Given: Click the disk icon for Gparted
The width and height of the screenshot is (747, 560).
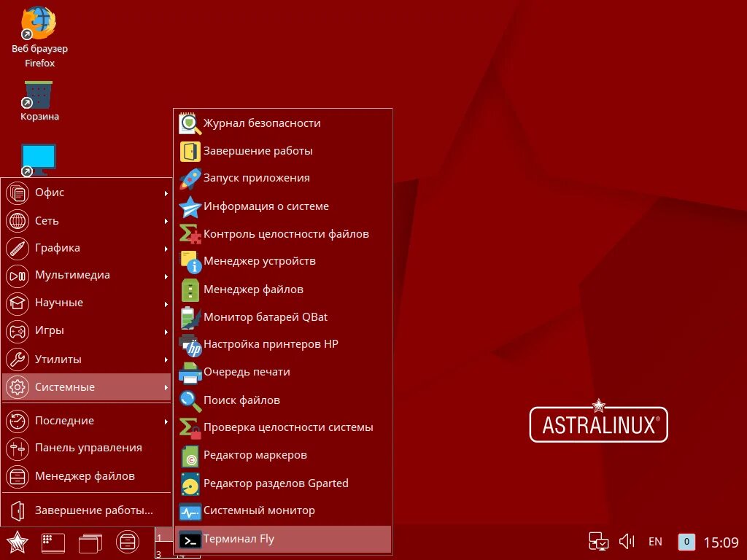Looking at the screenshot, I should pos(190,484).
